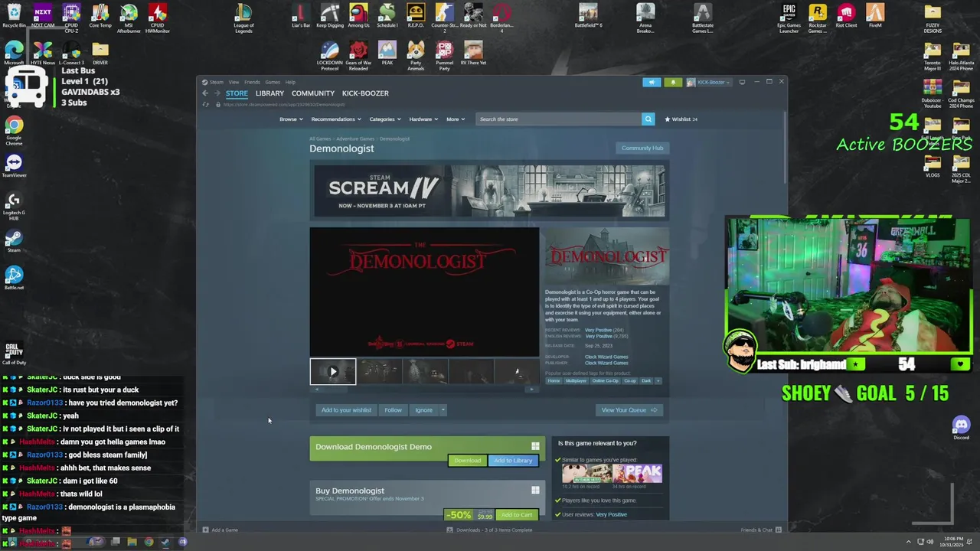
Task: Click View Your Queue button
Action: [x=629, y=410]
